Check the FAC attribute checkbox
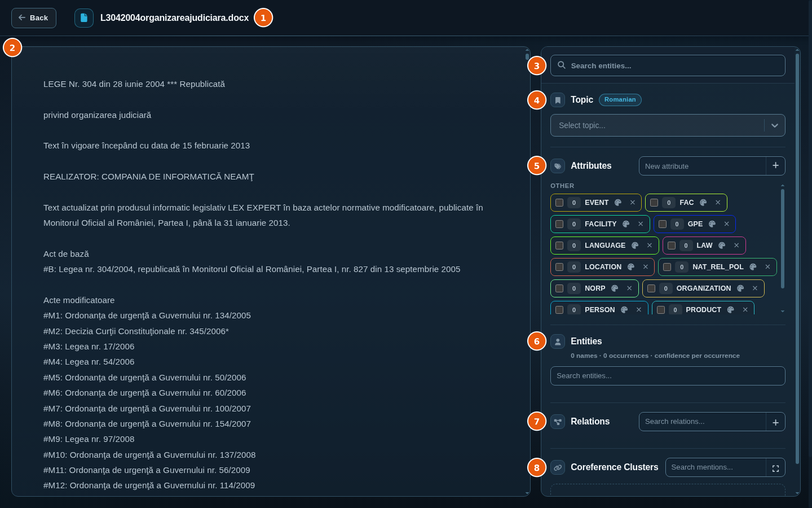The height and width of the screenshot is (508, 812). pyautogui.click(x=654, y=203)
